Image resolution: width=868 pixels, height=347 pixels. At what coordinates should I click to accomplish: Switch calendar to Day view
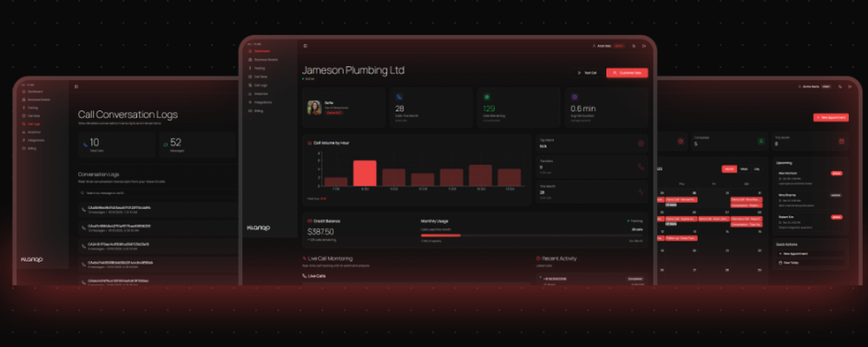click(x=757, y=169)
